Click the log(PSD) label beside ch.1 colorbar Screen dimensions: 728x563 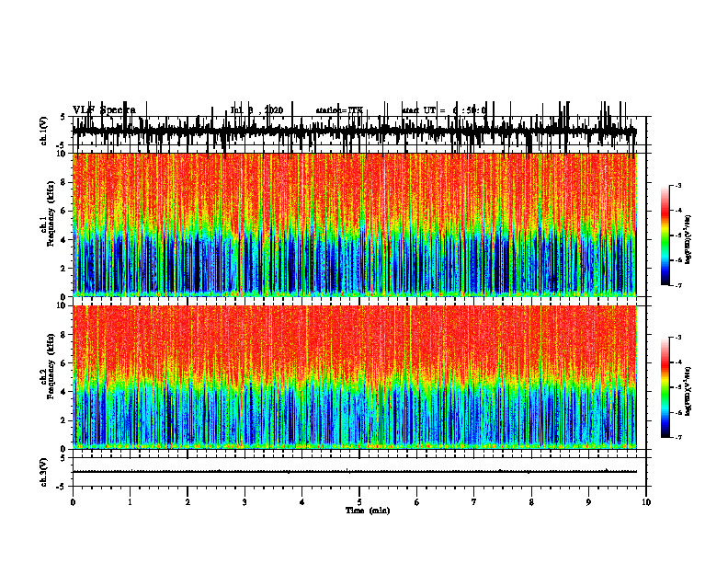click(688, 240)
